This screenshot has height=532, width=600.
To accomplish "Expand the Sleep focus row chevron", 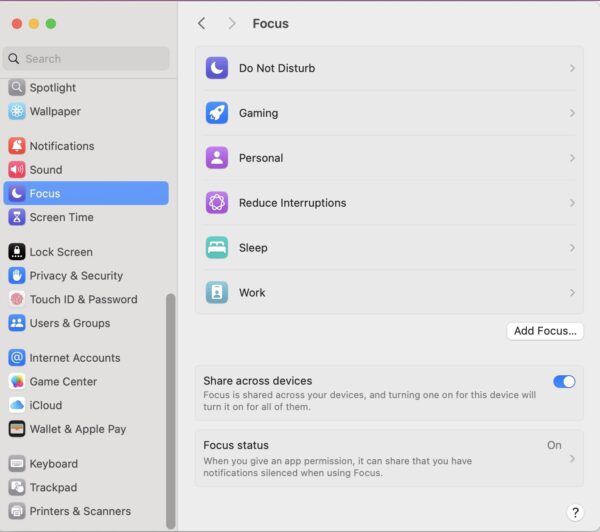I will pos(572,248).
